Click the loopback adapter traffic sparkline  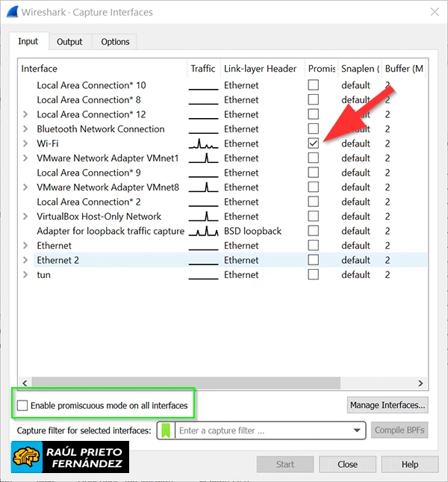tap(203, 231)
